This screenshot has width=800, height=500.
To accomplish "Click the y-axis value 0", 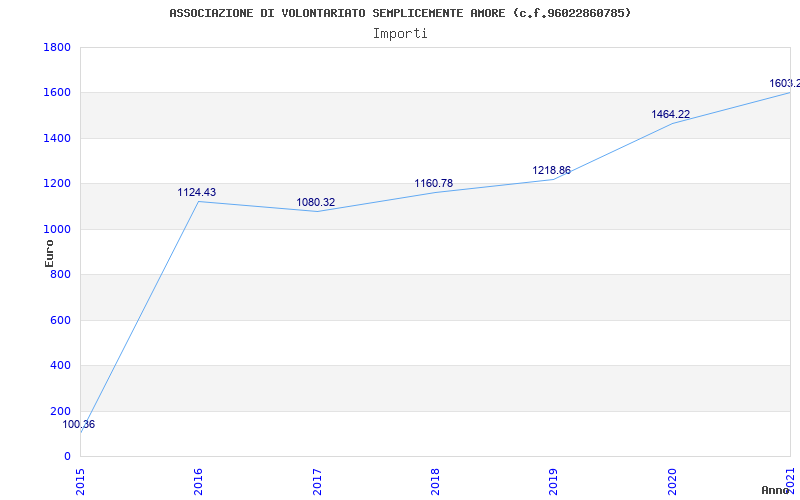I will pos(67,457).
